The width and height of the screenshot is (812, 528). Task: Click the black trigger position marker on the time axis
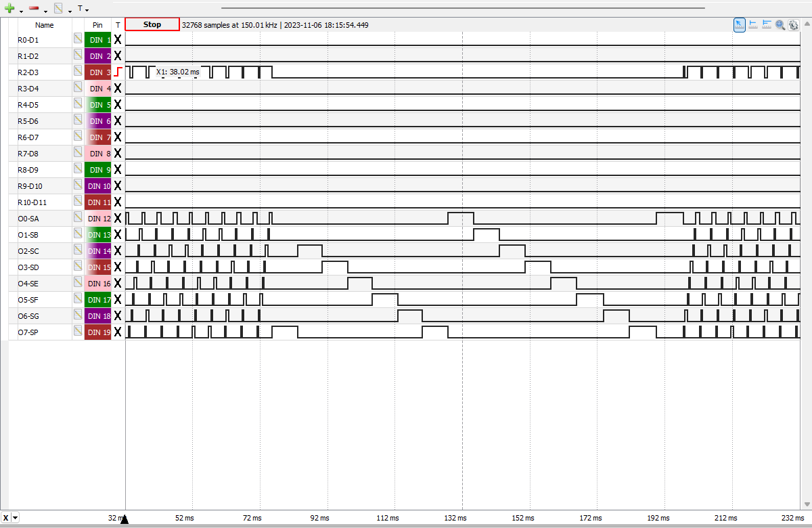(124, 519)
